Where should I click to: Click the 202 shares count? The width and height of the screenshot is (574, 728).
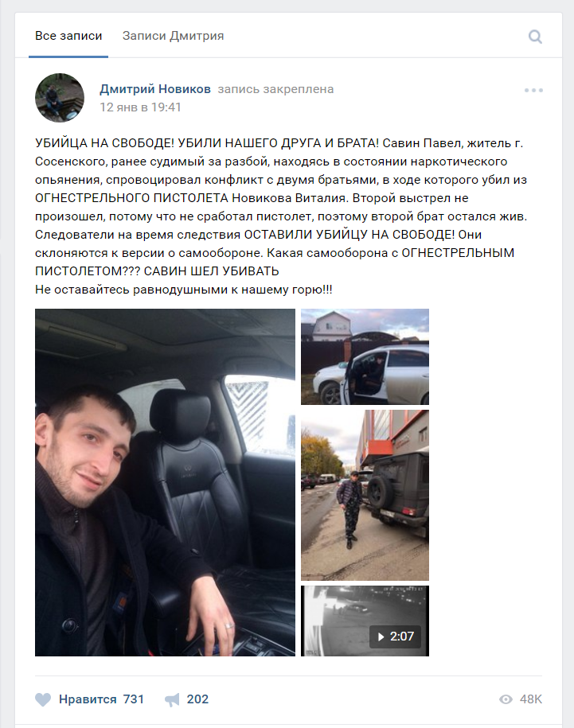[x=197, y=699]
